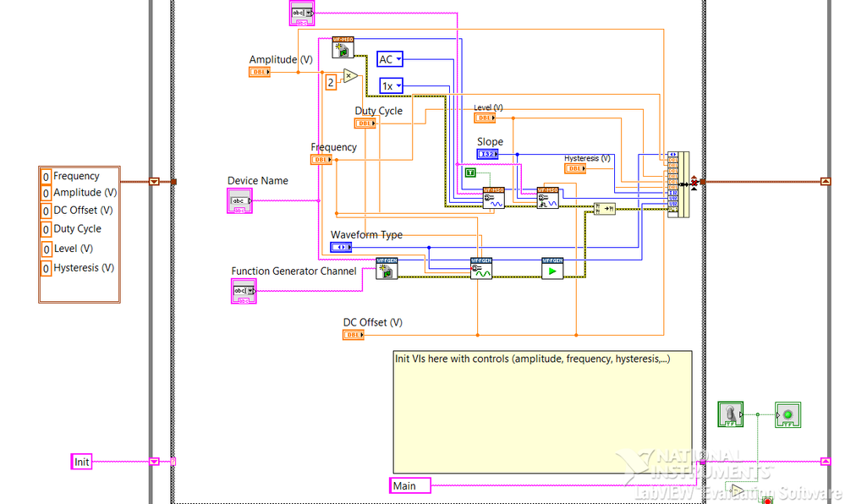
Task: Click the cluster input tunnel on case structure
Action: pyautogui.click(x=173, y=182)
